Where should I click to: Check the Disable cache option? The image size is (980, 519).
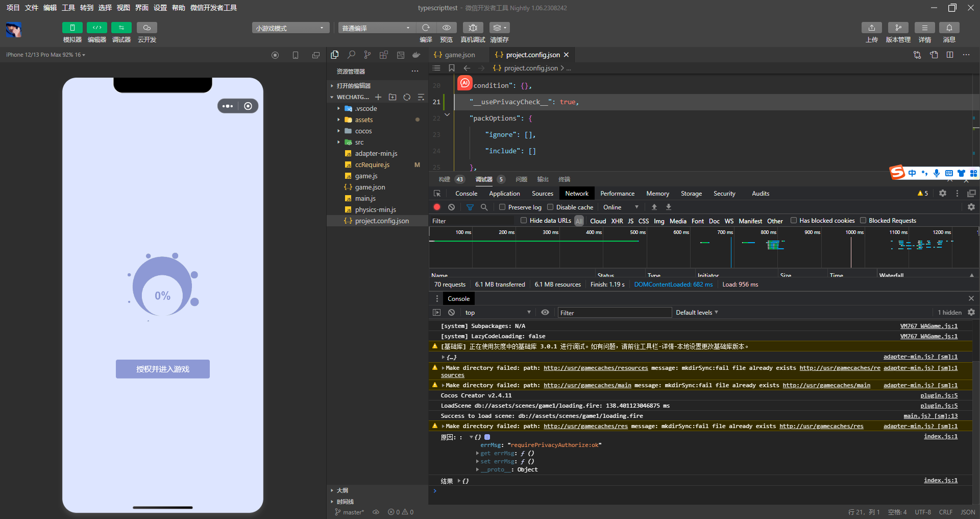click(x=550, y=207)
